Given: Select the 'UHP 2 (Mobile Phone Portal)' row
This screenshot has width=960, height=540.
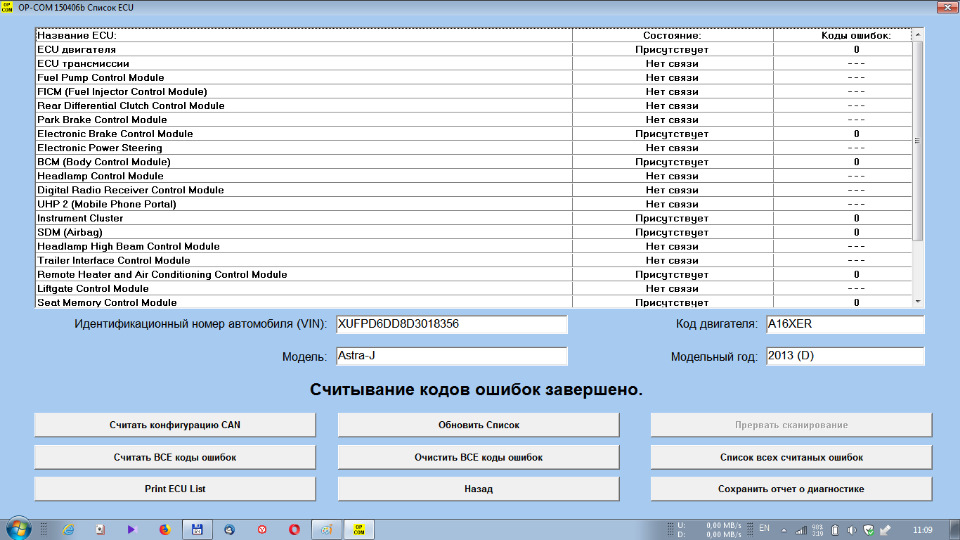Looking at the screenshot, I should pyautogui.click(x=474, y=204).
